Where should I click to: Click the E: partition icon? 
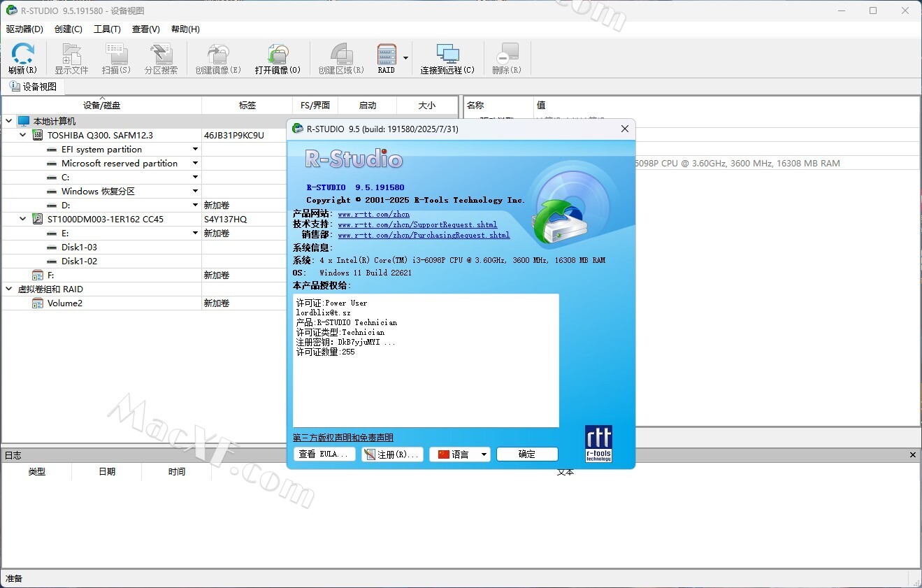click(x=52, y=234)
